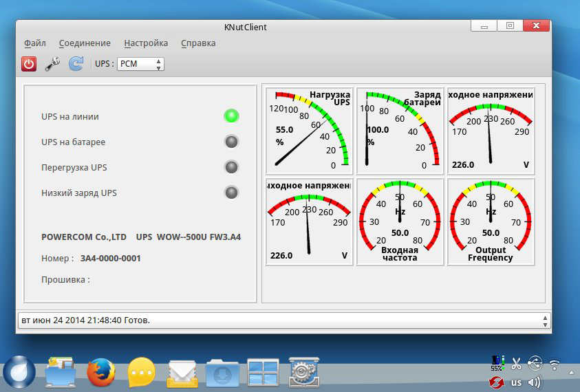Expand the UPS selection combo box
The image size is (580, 392).
[140, 64]
